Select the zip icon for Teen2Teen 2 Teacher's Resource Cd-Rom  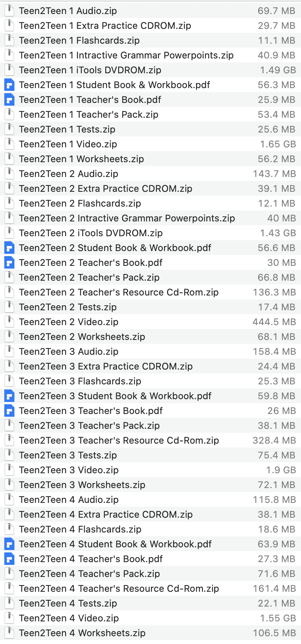(x=9, y=292)
